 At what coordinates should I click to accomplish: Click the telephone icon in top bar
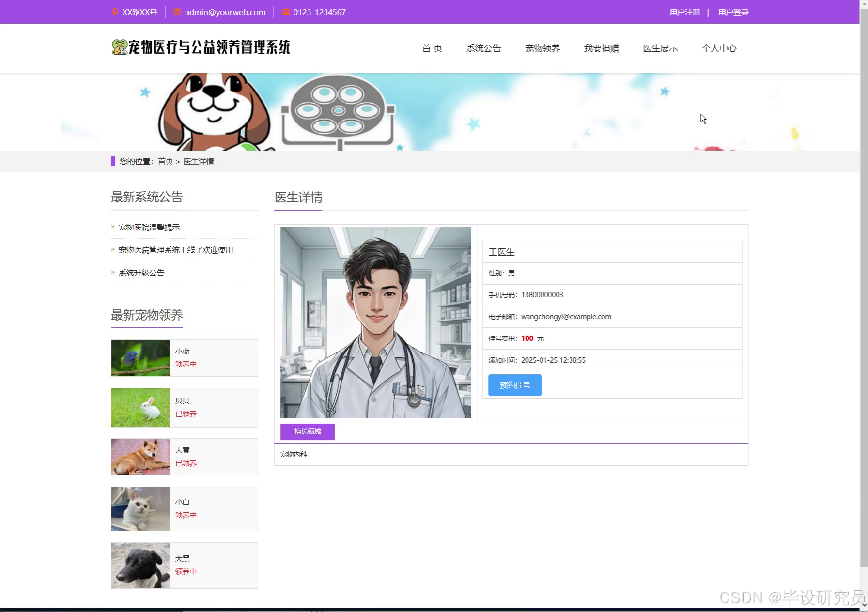(286, 12)
